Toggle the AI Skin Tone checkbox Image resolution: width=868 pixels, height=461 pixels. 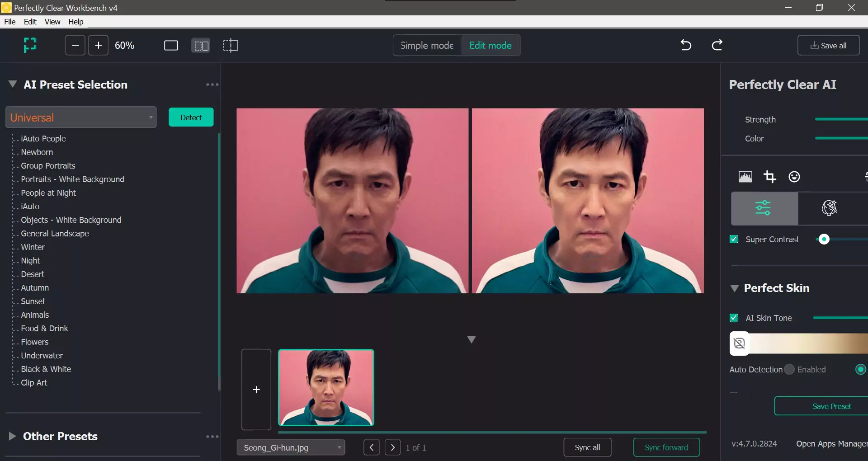tap(734, 318)
